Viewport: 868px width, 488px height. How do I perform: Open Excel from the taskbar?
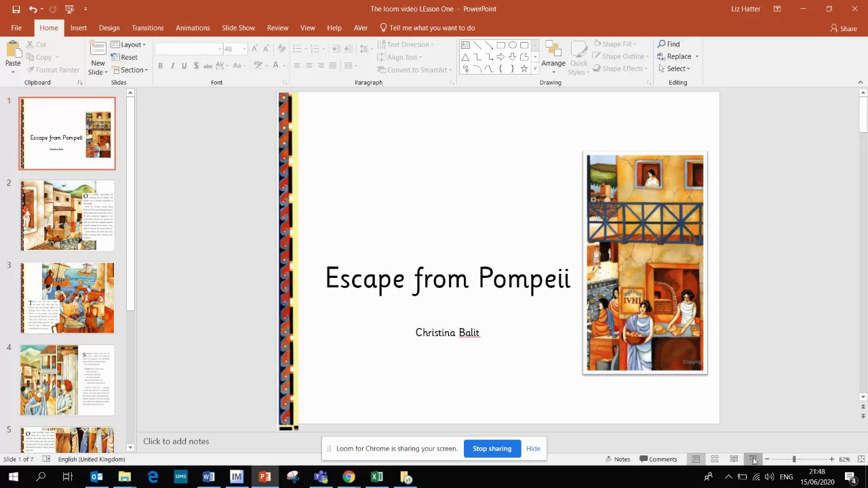pyautogui.click(x=376, y=477)
